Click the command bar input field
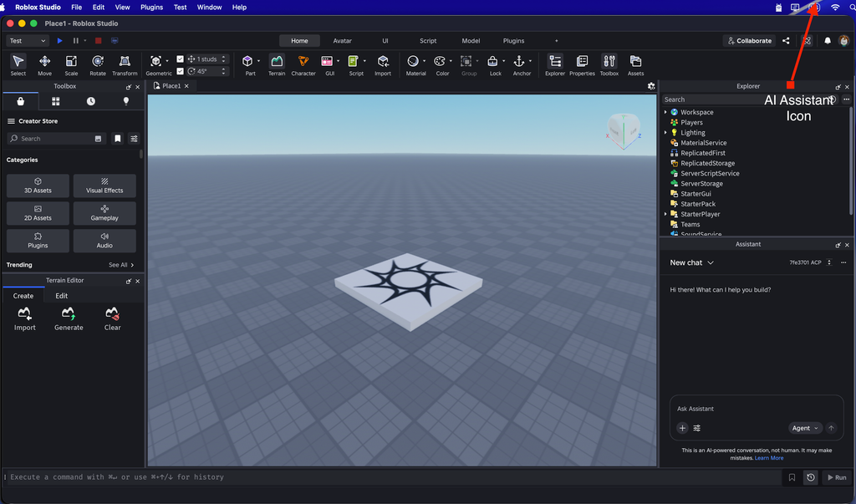 (395, 477)
